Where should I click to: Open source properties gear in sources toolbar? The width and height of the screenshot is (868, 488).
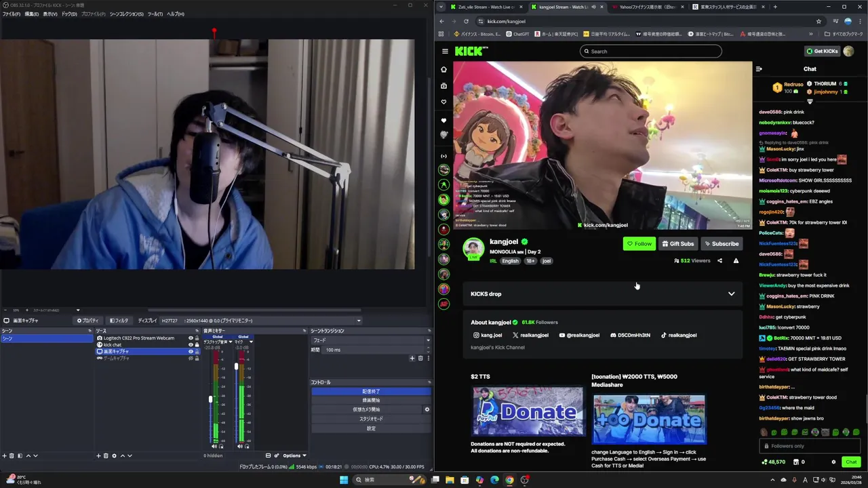[x=114, y=455]
